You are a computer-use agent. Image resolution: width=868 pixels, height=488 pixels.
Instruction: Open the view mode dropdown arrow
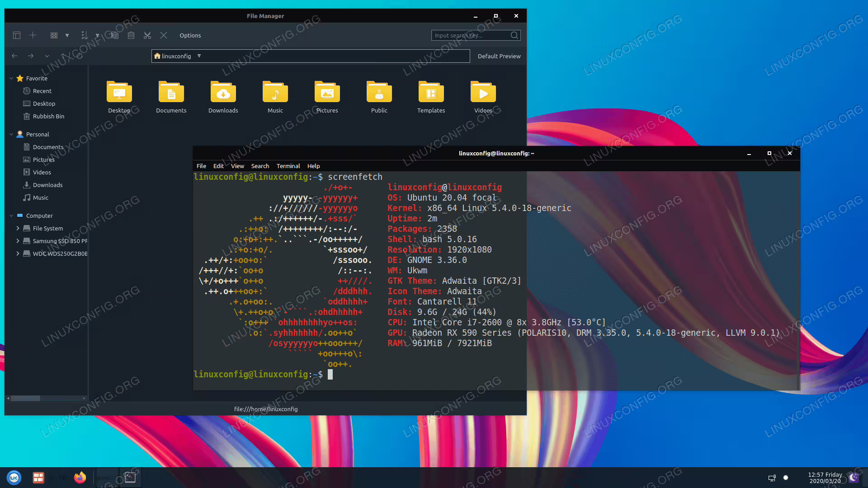point(67,35)
